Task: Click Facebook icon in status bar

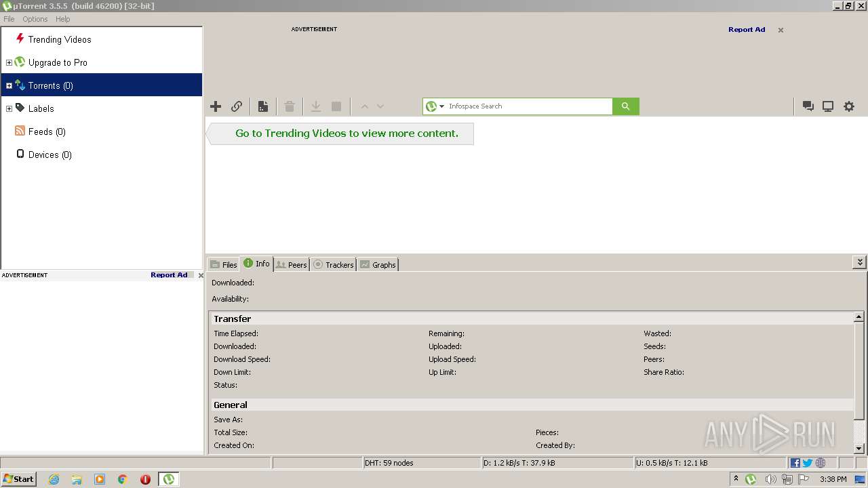Action: click(x=795, y=463)
